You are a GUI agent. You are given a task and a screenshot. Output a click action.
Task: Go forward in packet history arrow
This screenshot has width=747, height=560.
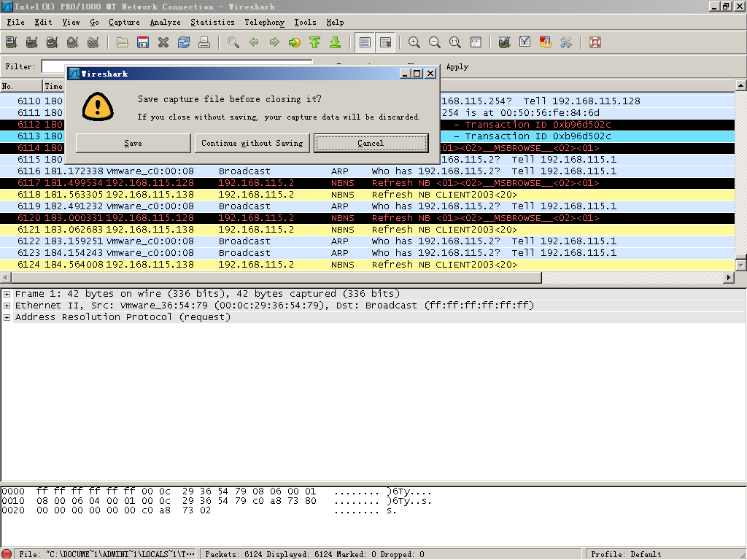(274, 42)
